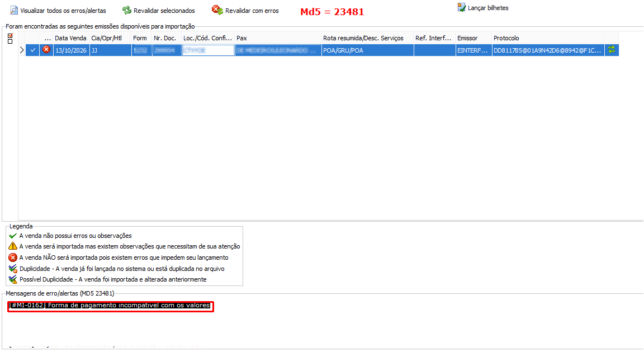Click the empty deselect-all box icon beside the grid
This screenshot has height=356, width=644.
click(x=10, y=41)
